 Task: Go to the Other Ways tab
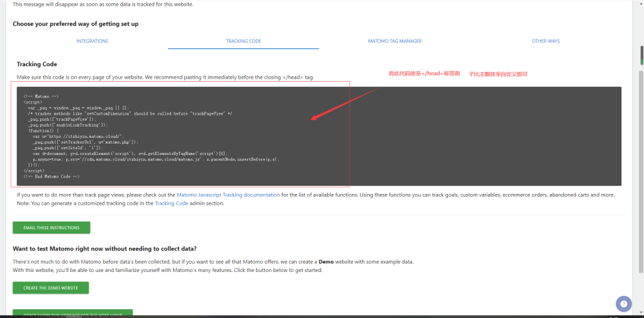click(545, 41)
